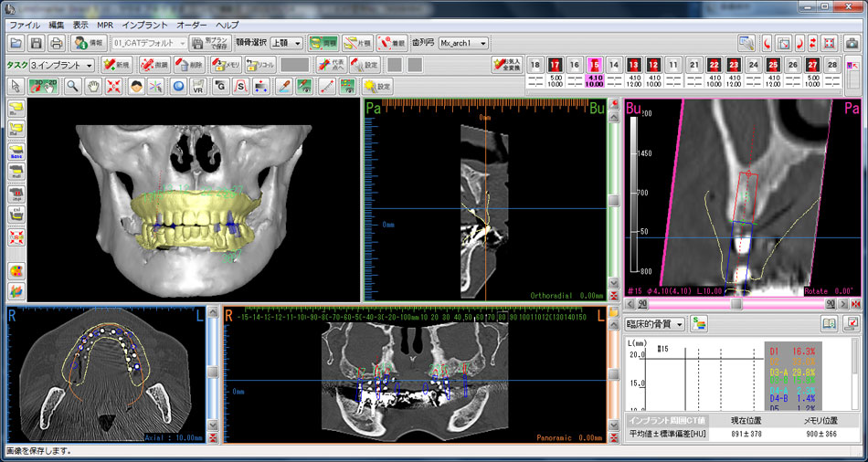This screenshot has height=462, width=868.
Task: Open the タスク 3.インプラント dropdown
Action: [x=62, y=65]
